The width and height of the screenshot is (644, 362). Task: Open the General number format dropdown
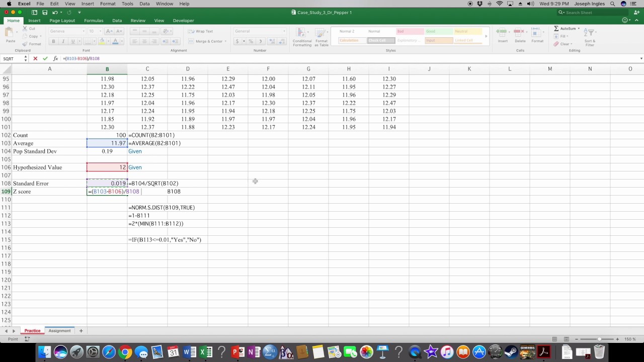pos(284,31)
